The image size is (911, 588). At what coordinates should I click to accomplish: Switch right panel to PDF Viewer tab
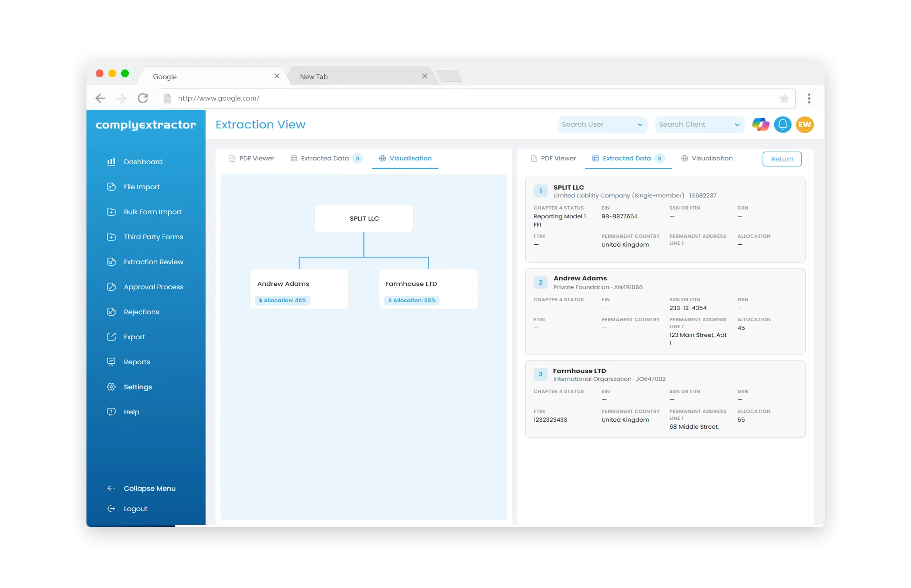[553, 158]
